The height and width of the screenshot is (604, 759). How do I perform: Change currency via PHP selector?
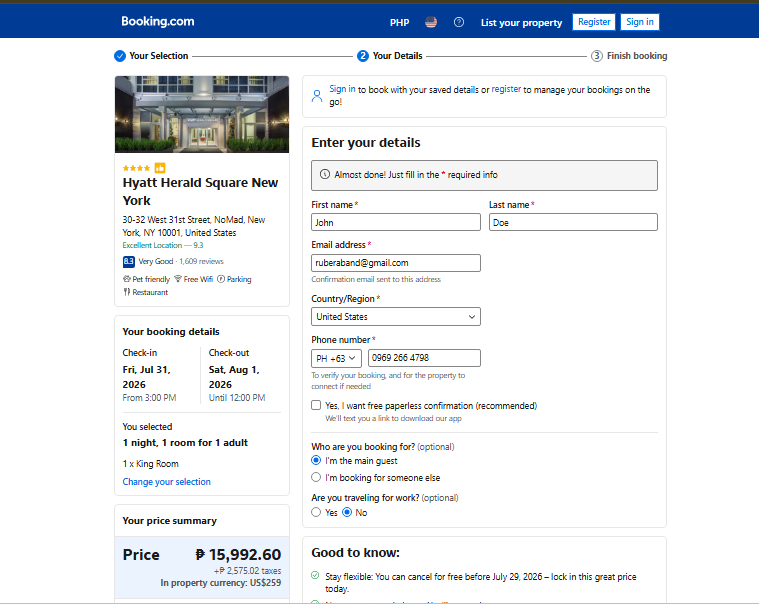(x=399, y=22)
